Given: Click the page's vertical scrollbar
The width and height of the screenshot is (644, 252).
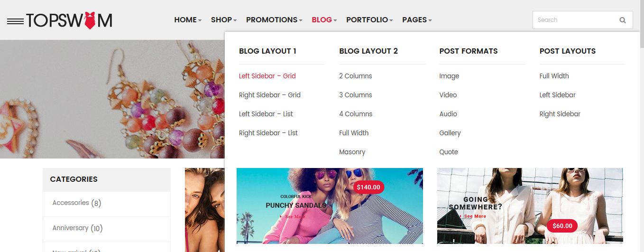Looking at the screenshot, I should [x=642, y=126].
